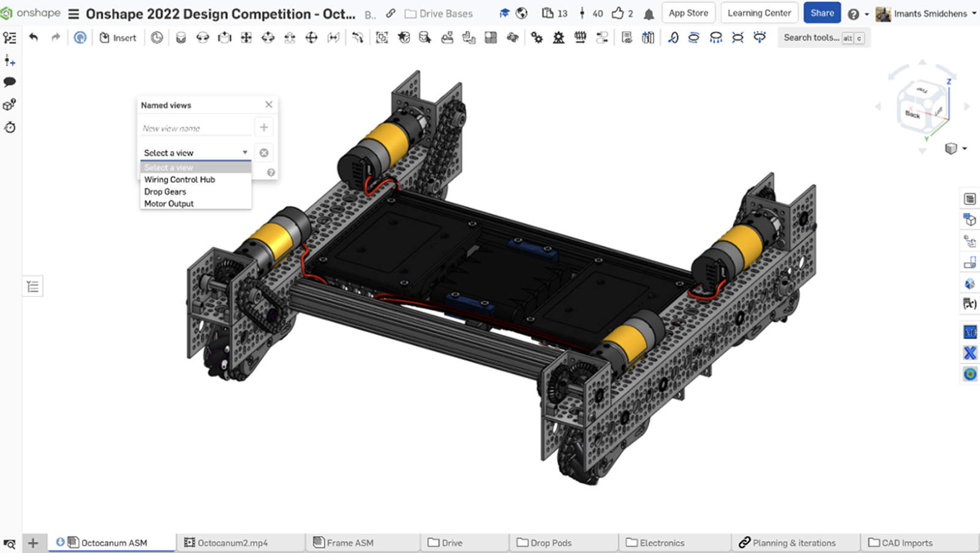Open the comments panel in left sidebar
980x553 pixels.
(9, 81)
